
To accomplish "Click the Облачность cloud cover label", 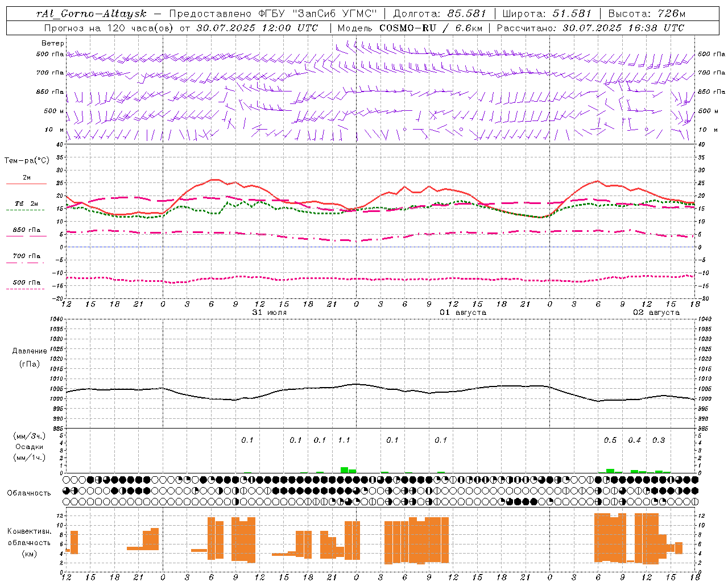I will 29,493.
